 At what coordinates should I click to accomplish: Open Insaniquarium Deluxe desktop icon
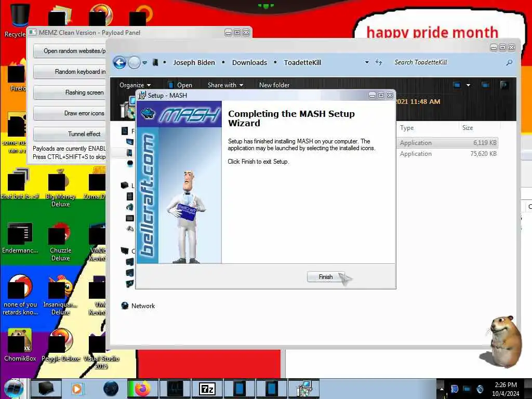coord(60,295)
